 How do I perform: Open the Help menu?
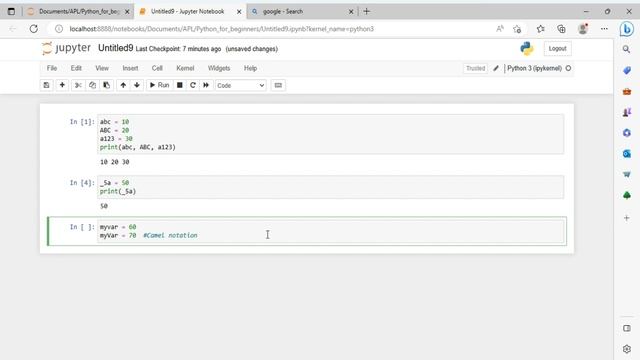click(250, 68)
